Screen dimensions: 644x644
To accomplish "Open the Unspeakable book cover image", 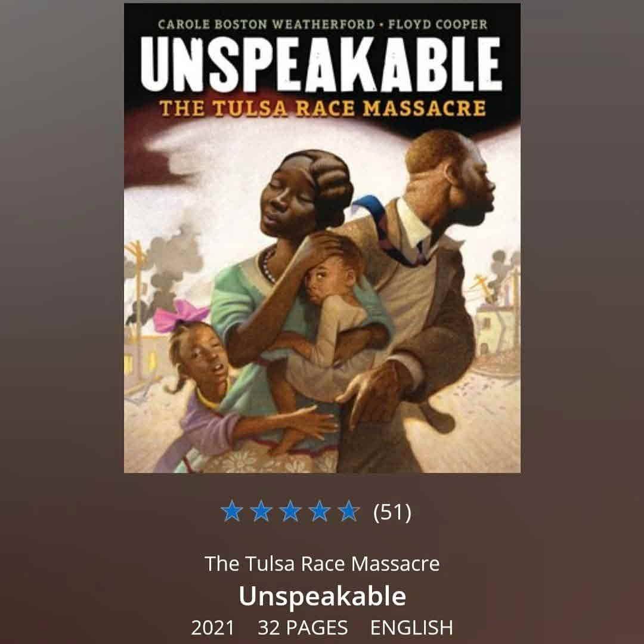I will coord(323,238).
